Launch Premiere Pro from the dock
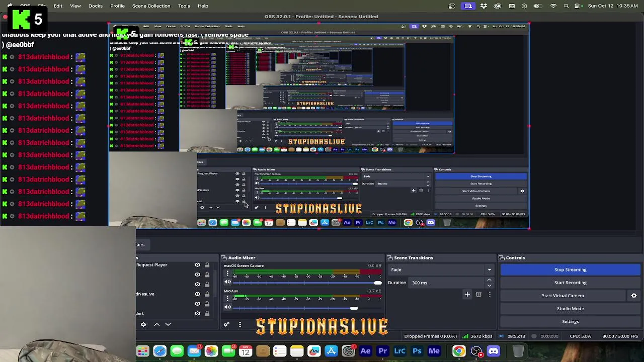The image size is (644, 362). 382,351
